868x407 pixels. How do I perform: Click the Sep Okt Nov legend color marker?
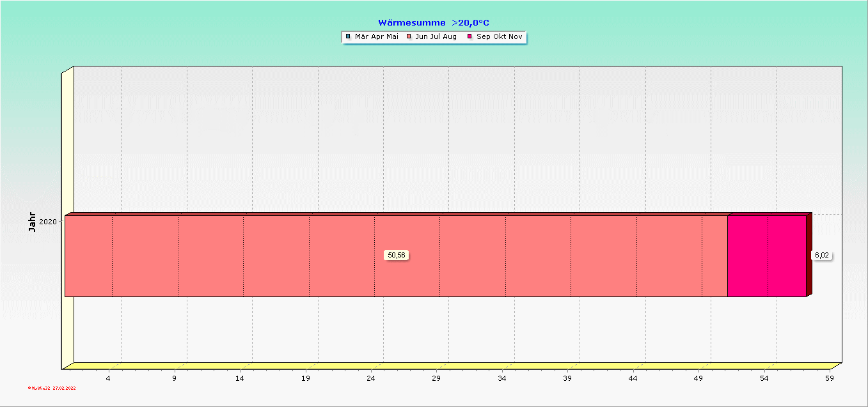point(470,36)
